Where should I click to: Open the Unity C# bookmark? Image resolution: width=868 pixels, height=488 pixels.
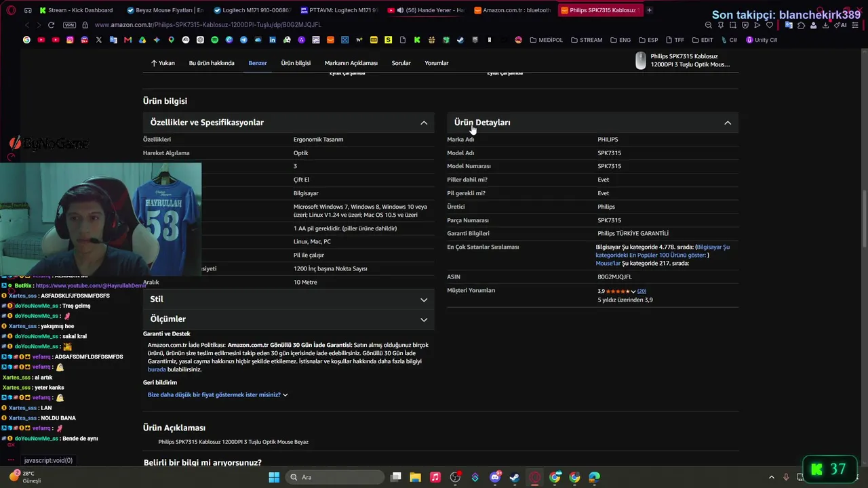(762, 40)
